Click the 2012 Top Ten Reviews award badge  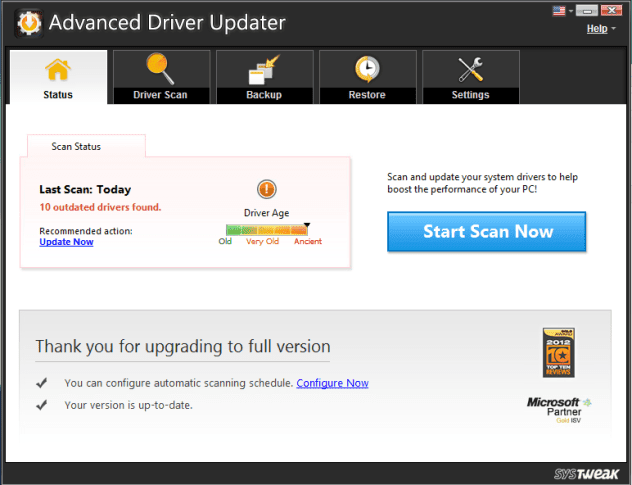tap(558, 353)
